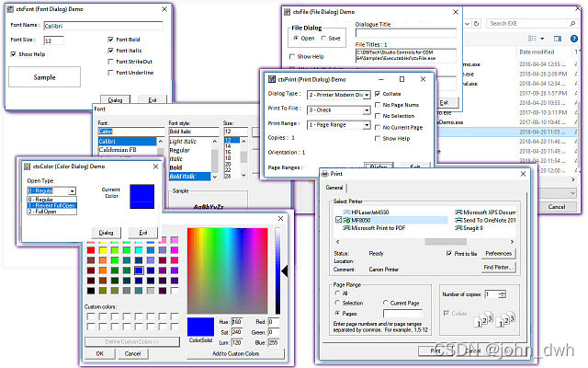The width and height of the screenshot is (588, 368).
Task: Click the selected blue basic color swatch
Action: pos(139,270)
